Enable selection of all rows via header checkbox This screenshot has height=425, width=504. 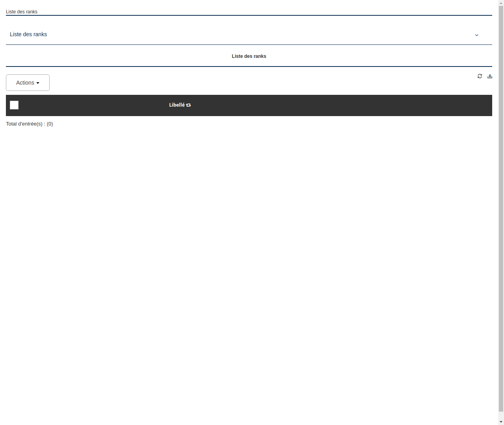click(x=14, y=105)
